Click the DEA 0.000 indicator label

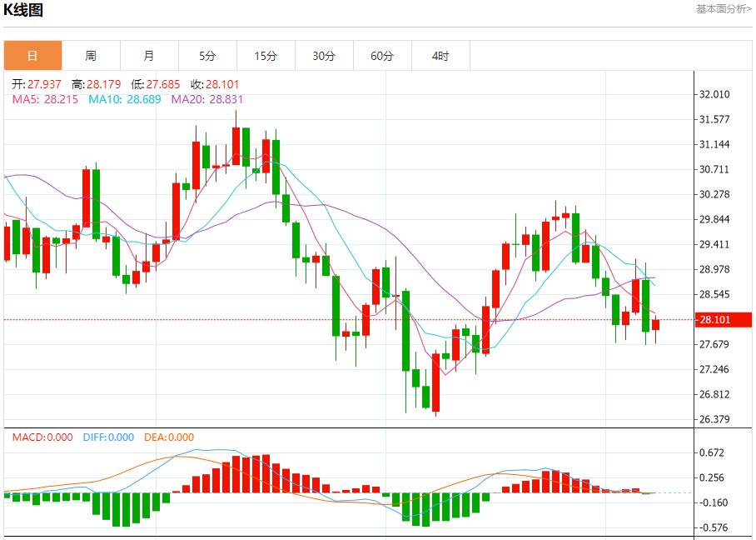(169, 437)
